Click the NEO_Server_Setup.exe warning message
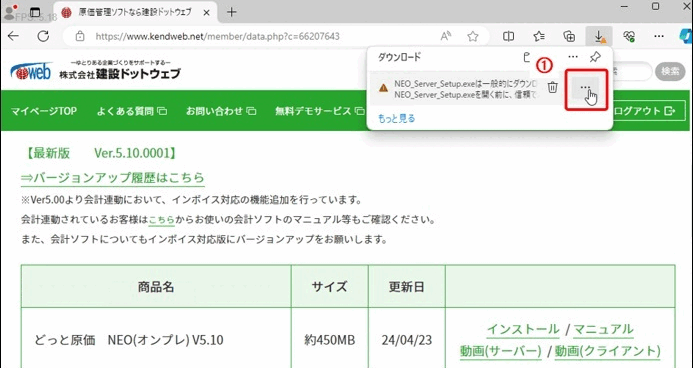 pos(465,88)
